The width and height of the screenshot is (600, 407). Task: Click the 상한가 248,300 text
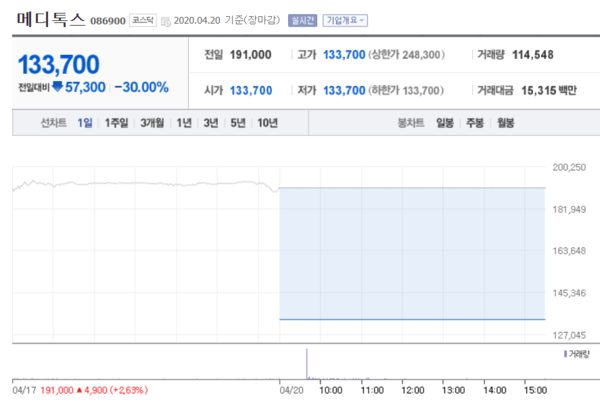tap(406, 55)
